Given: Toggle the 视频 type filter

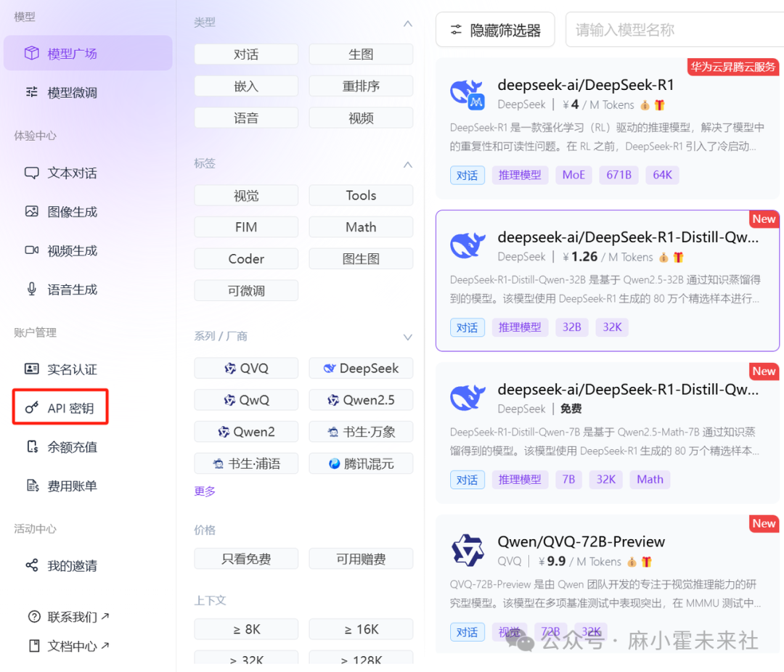Looking at the screenshot, I should pyautogui.click(x=361, y=118).
